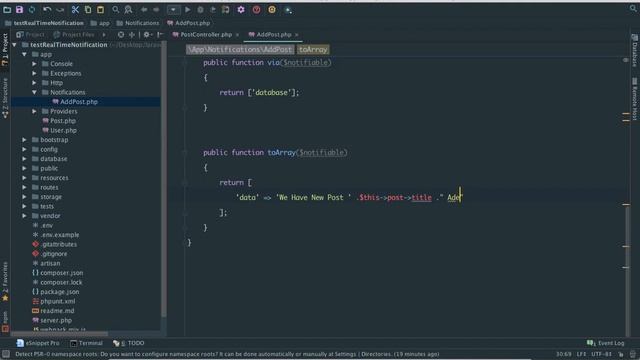This screenshot has height=360, width=640.
Task: Click the Copy icon in toolbar
Action: (88, 9)
